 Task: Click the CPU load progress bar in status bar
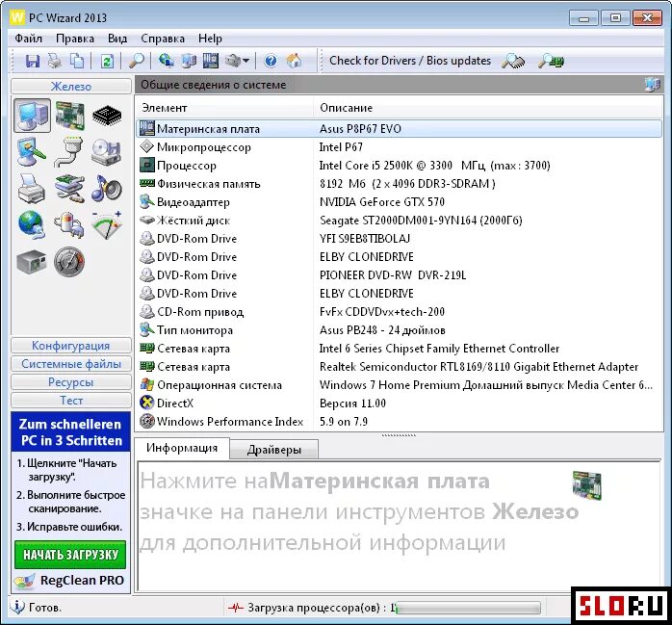point(468,608)
